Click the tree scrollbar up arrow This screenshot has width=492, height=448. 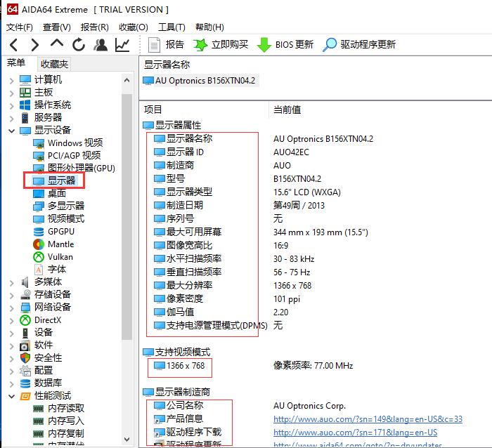127,80
